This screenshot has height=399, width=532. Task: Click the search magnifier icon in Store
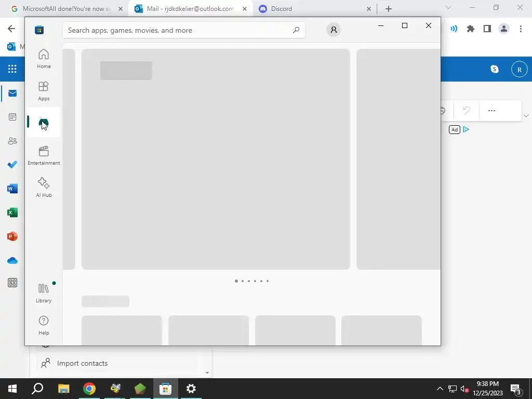click(x=296, y=30)
